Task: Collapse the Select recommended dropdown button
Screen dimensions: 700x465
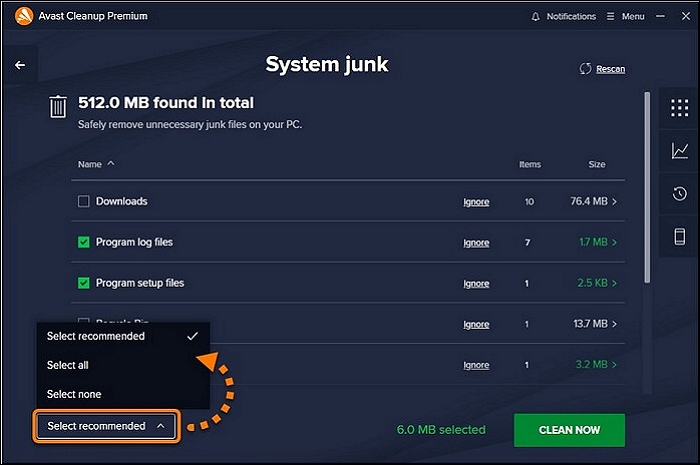Action: (106, 426)
